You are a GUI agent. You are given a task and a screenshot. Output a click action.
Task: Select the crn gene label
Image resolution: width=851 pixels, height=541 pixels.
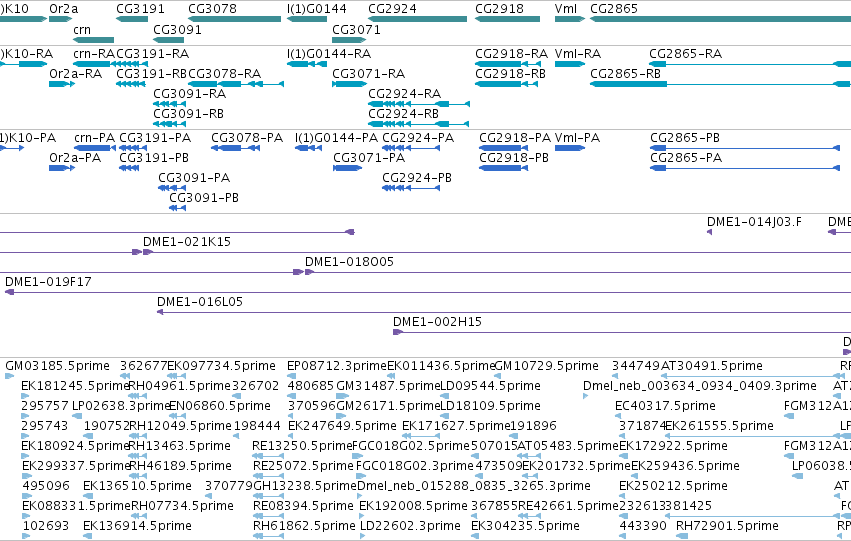(82, 30)
